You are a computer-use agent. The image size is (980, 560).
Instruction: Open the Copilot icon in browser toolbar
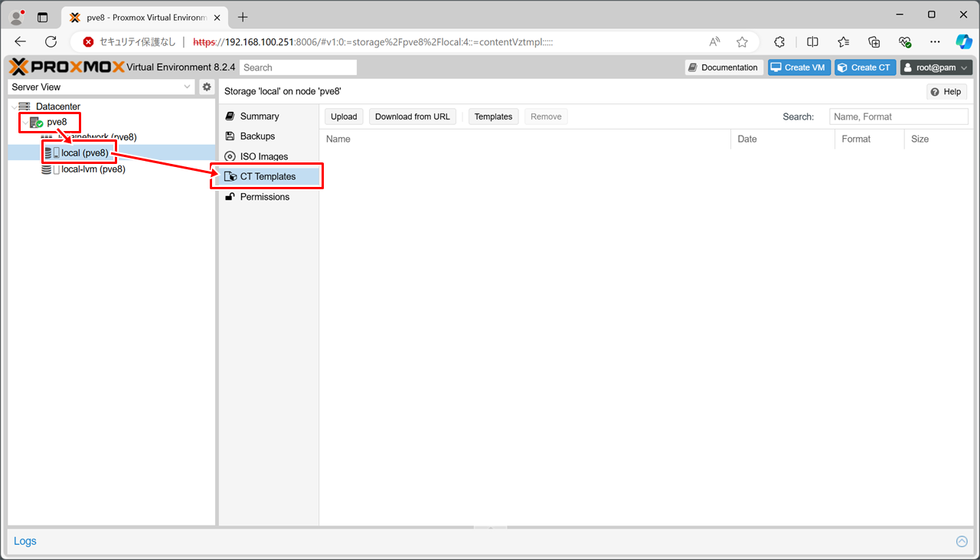963,42
